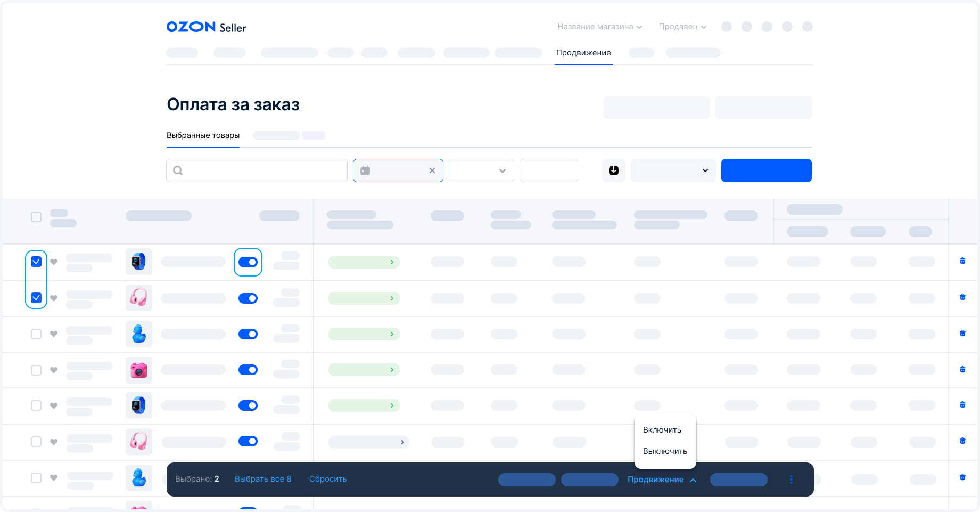The height and width of the screenshot is (512, 980).
Task: Open the three-dot menu in selection bar
Action: pyautogui.click(x=791, y=480)
